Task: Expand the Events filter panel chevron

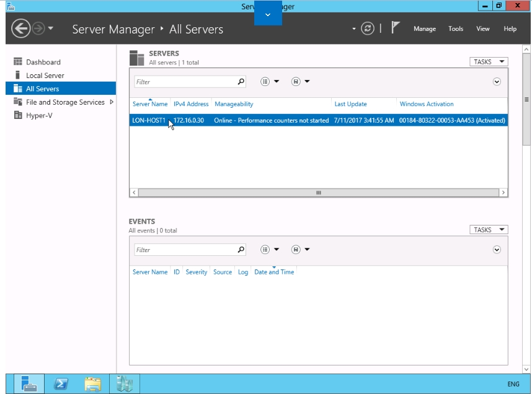Action: (497, 250)
